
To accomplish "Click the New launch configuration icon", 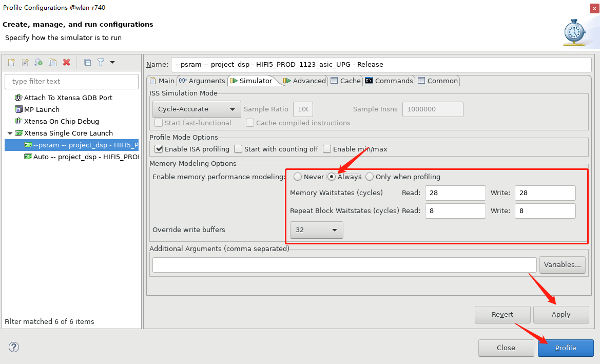I will coord(11,63).
